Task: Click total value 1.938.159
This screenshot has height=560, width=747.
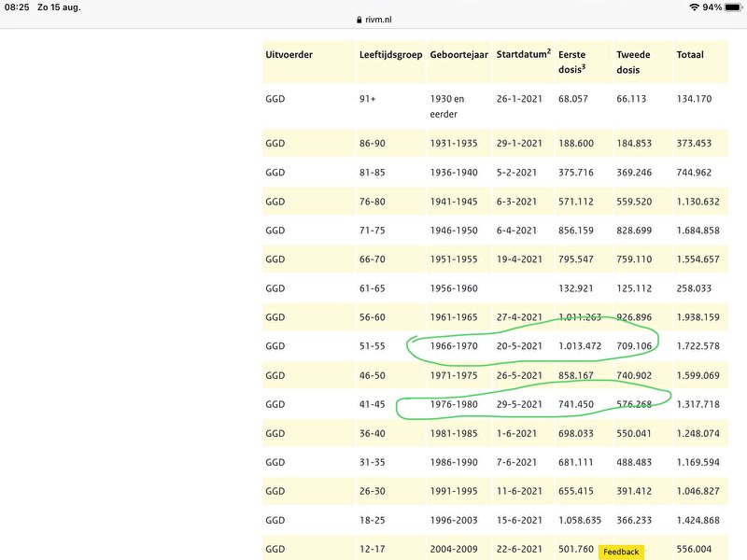Action: 698,317
